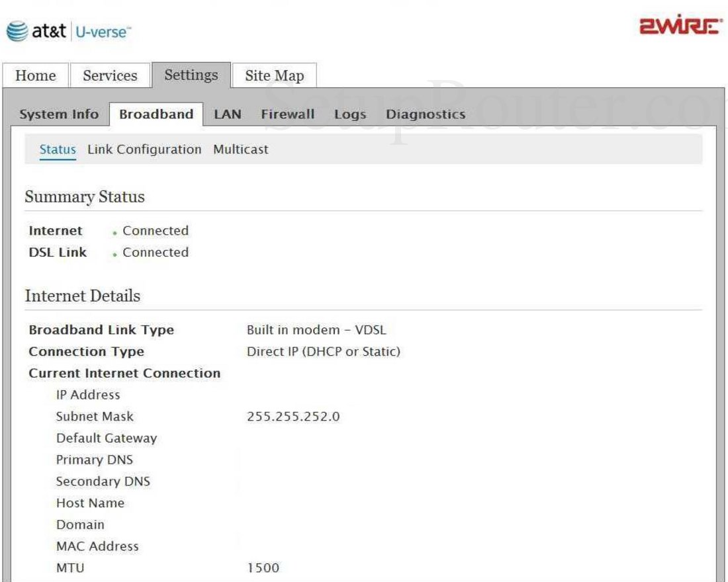The image size is (728, 582).
Task: Select the Status link
Action: click(x=57, y=149)
